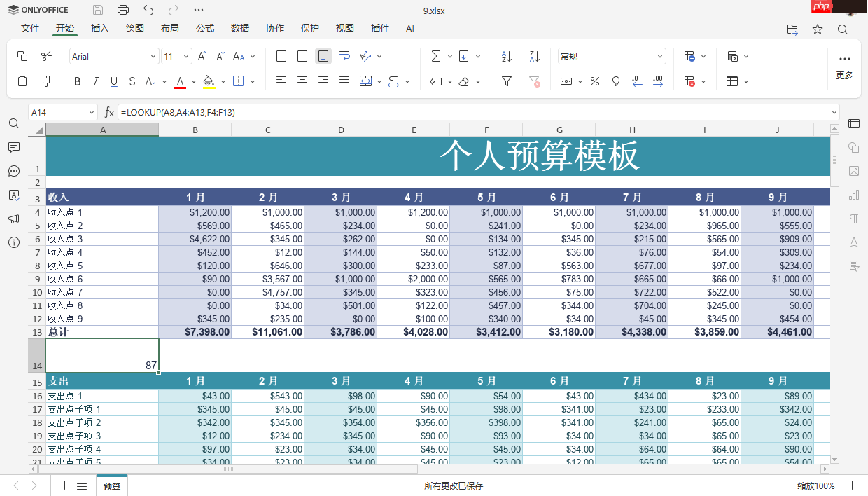Open chart settings in the right sidebar
Screen dimensions: 868x496
[853, 195]
